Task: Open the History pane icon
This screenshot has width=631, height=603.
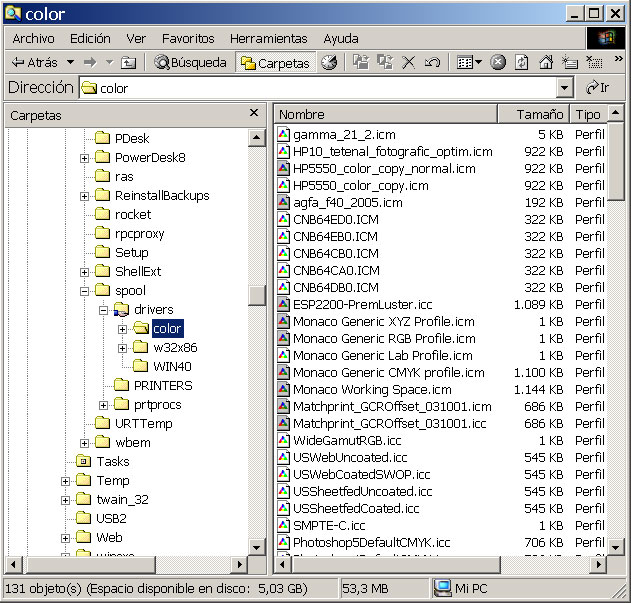Action: 329,62
